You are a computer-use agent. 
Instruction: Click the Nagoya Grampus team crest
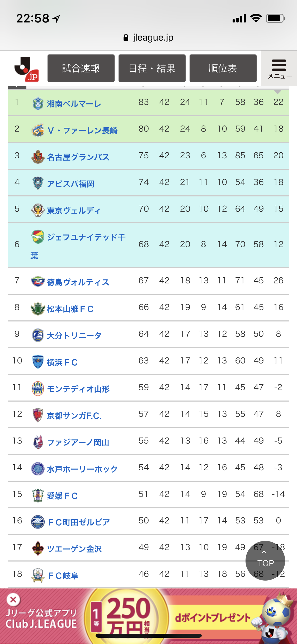(38, 157)
